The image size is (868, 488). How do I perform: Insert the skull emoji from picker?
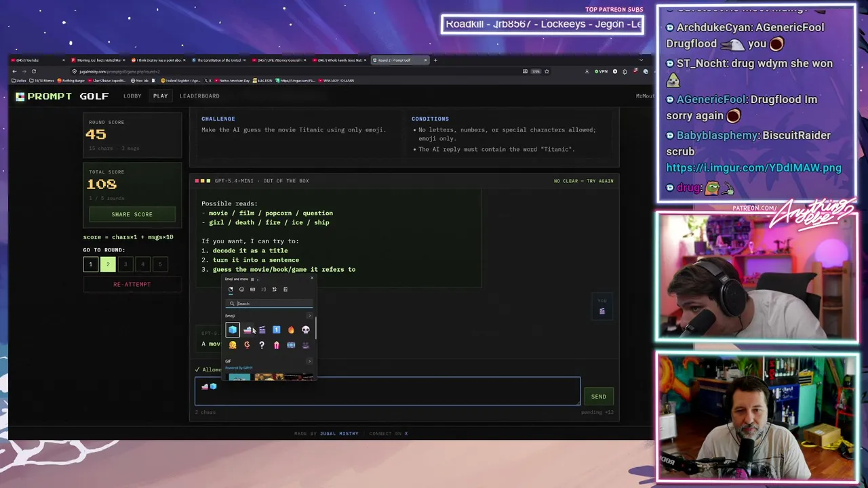pyautogui.click(x=306, y=330)
